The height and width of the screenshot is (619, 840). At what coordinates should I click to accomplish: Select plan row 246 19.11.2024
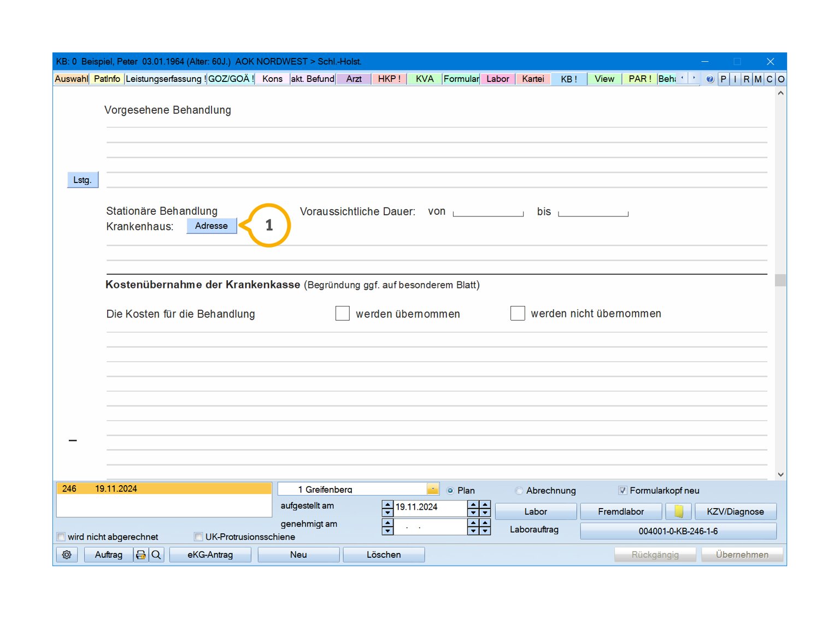pyautogui.click(x=164, y=488)
